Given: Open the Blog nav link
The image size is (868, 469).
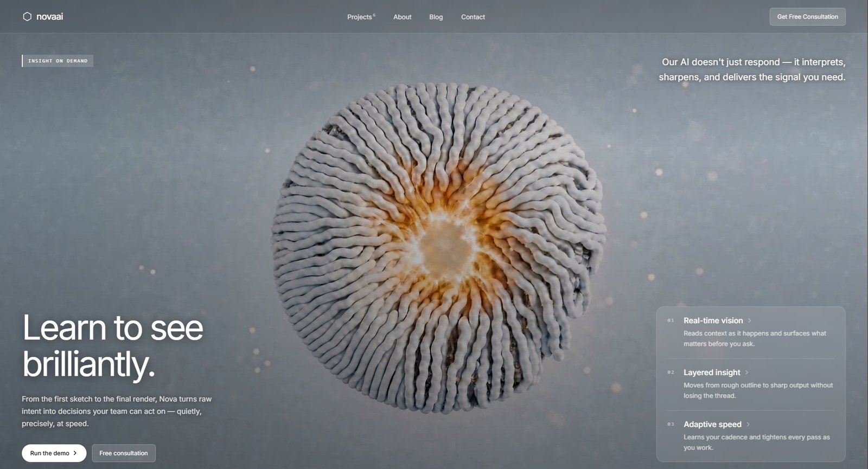Looking at the screenshot, I should point(436,17).
